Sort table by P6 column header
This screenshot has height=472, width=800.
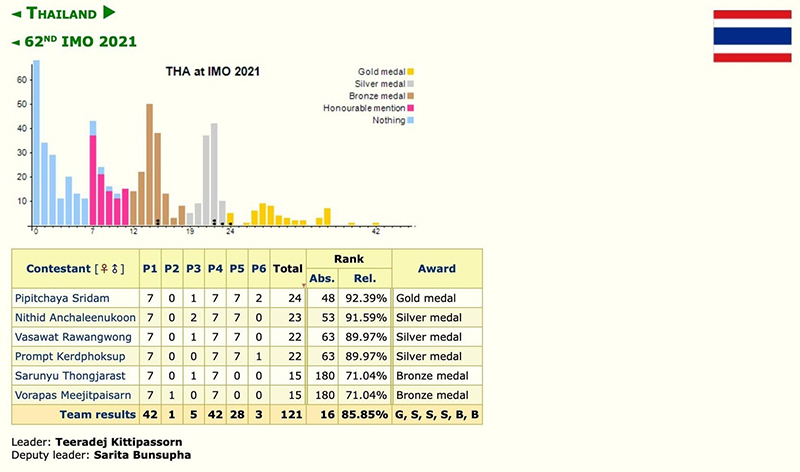click(258, 269)
